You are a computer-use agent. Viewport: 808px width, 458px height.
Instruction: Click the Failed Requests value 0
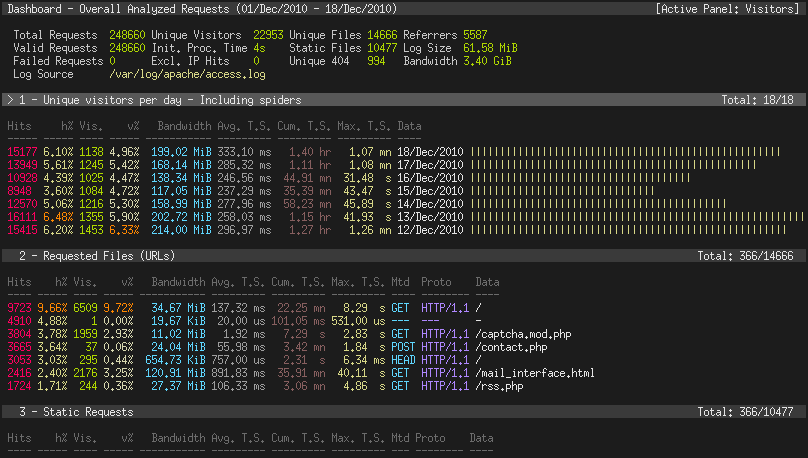click(112, 61)
